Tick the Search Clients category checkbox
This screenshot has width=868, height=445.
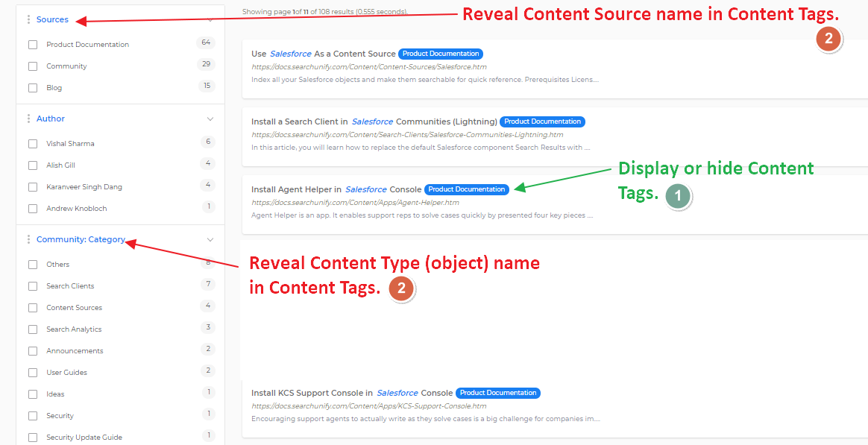pyautogui.click(x=33, y=286)
